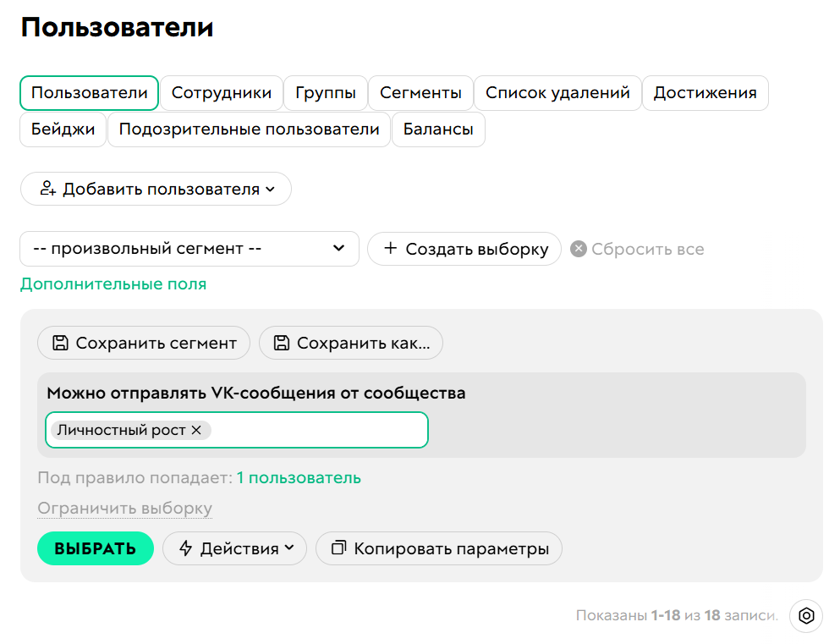Switch to the Сегменты tab
840x644 pixels.
coord(420,93)
